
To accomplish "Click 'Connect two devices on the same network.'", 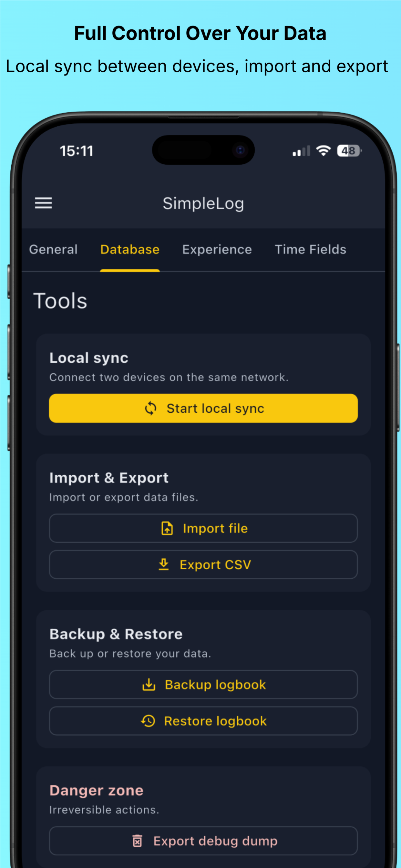I will click(169, 377).
